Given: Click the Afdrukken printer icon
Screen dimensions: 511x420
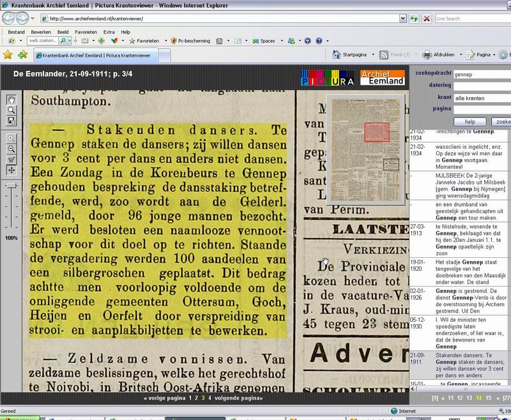Looking at the screenshot, I should (x=427, y=55).
